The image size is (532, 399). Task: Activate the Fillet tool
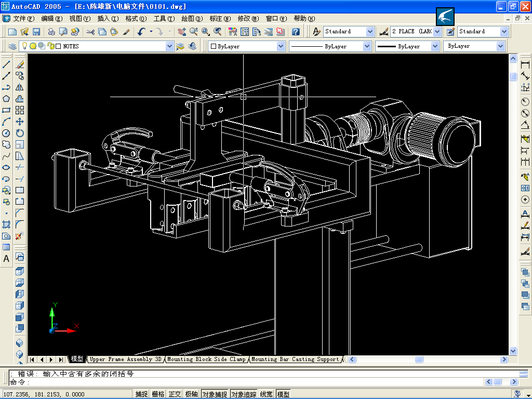20,224
